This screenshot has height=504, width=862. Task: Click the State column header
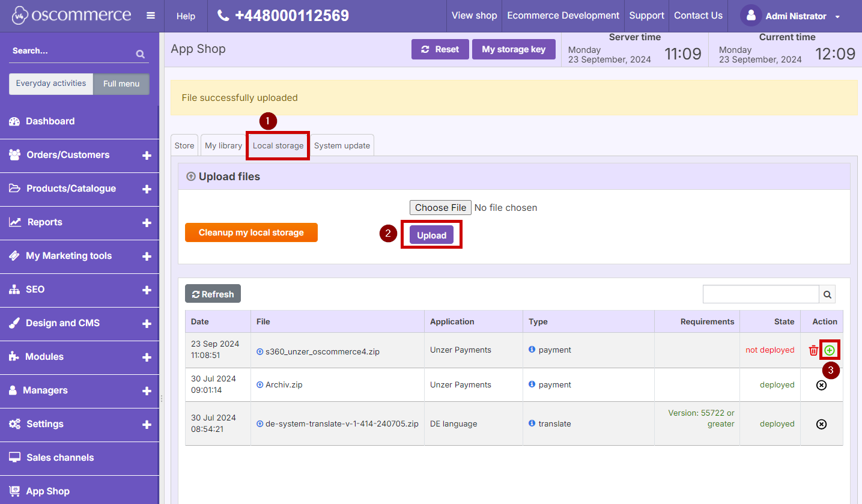(x=770, y=321)
